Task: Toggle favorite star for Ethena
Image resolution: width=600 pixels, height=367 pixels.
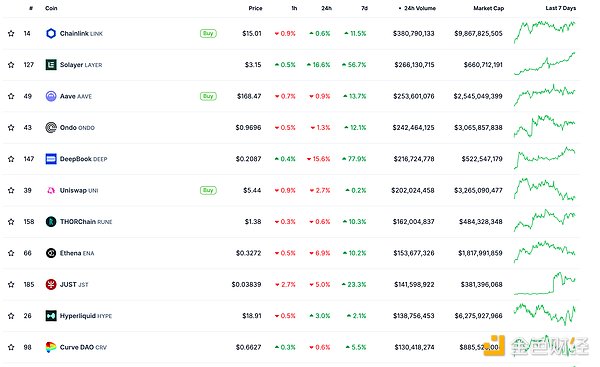Action: (11, 253)
